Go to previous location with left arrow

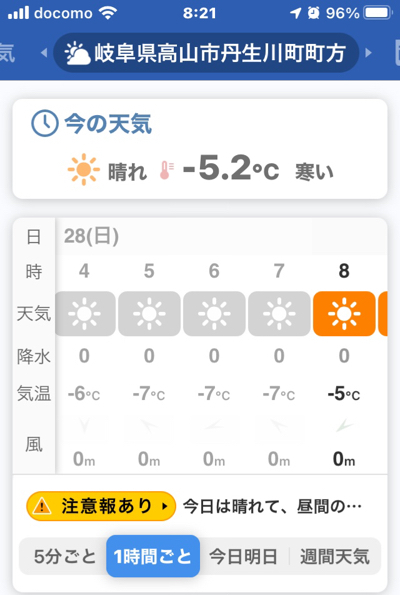coord(44,53)
